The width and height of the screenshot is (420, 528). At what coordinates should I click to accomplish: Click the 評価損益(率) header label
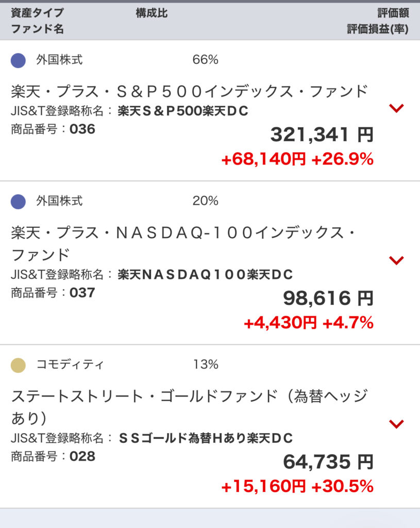[x=377, y=29]
